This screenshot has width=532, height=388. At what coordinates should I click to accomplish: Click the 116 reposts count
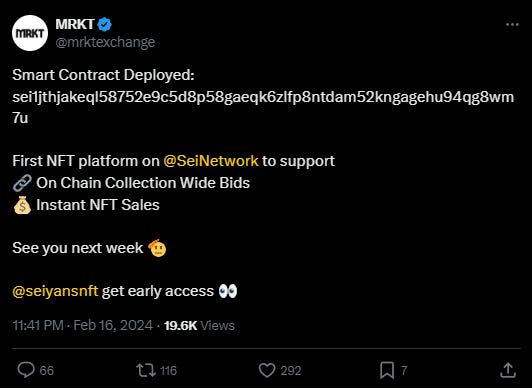[x=168, y=371]
